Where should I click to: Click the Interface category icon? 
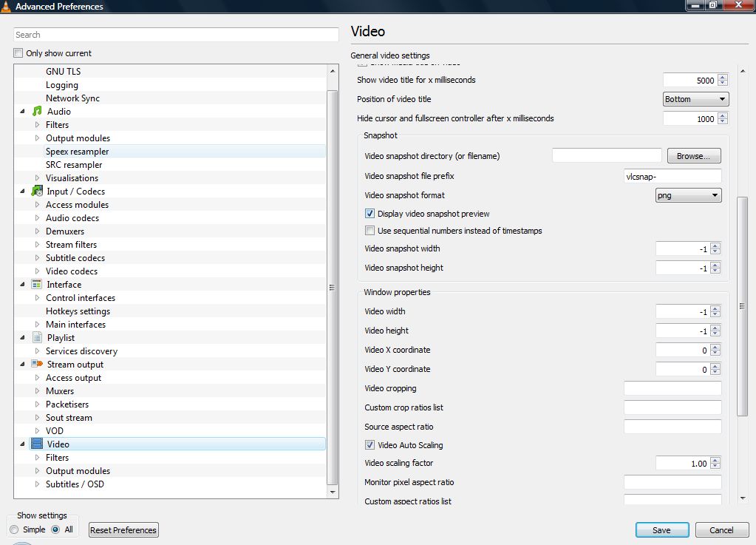coord(37,285)
